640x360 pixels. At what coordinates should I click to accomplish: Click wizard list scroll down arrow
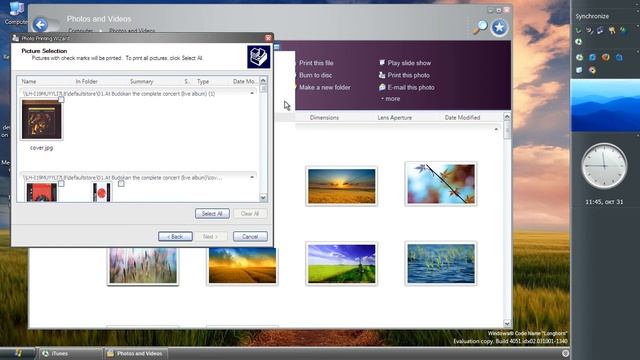click(x=263, y=198)
